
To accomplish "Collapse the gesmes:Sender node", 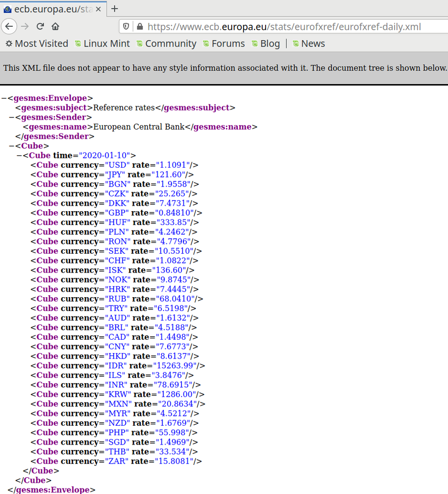I will [12, 117].
